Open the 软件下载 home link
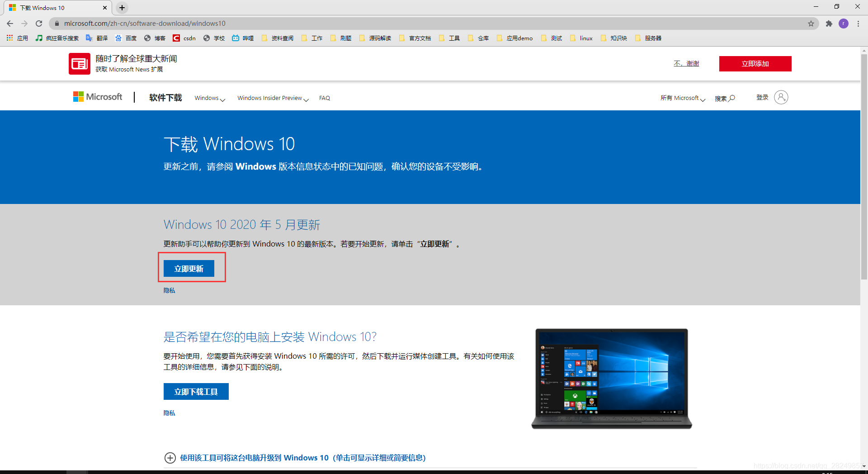 165,98
